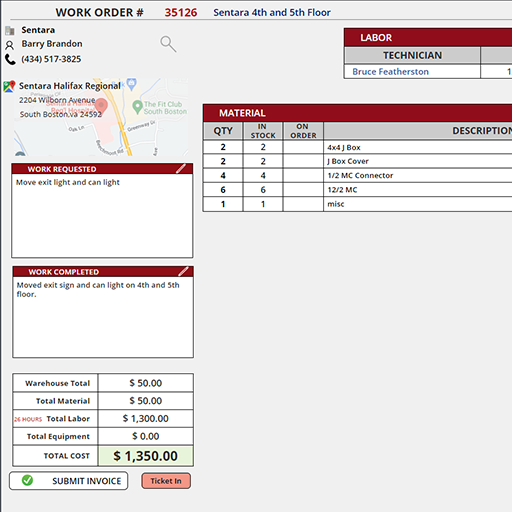This screenshot has height=512, width=512.
Task: Click inside the Work Requested text box
Action: click(x=102, y=216)
